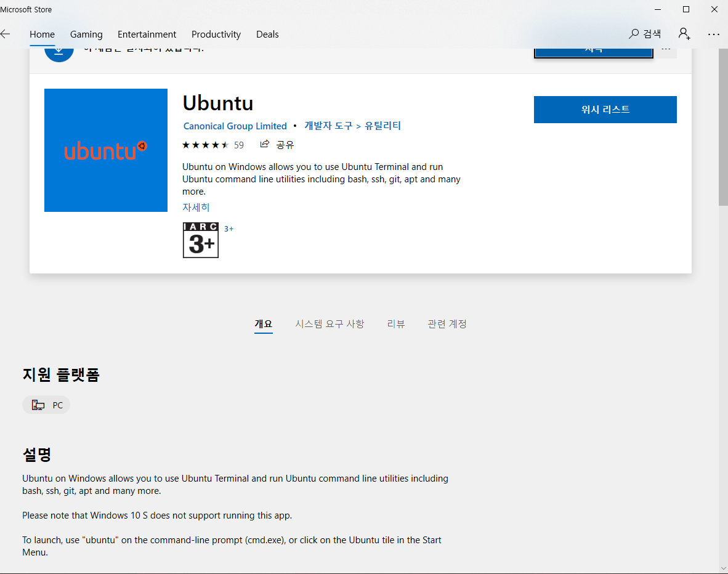
Task: Click the 위시 리스트 button
Action: pyautogui.click(x=605, y=110)
